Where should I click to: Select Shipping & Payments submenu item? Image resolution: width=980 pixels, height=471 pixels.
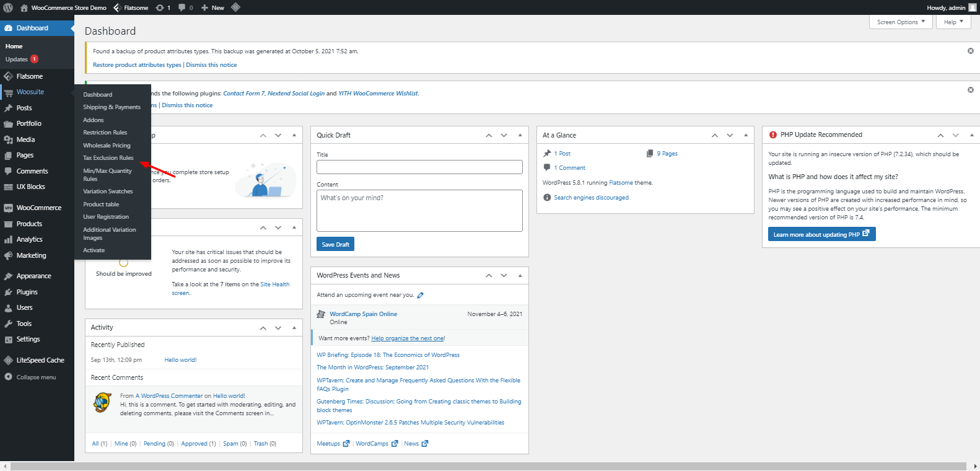coord(112,107)
